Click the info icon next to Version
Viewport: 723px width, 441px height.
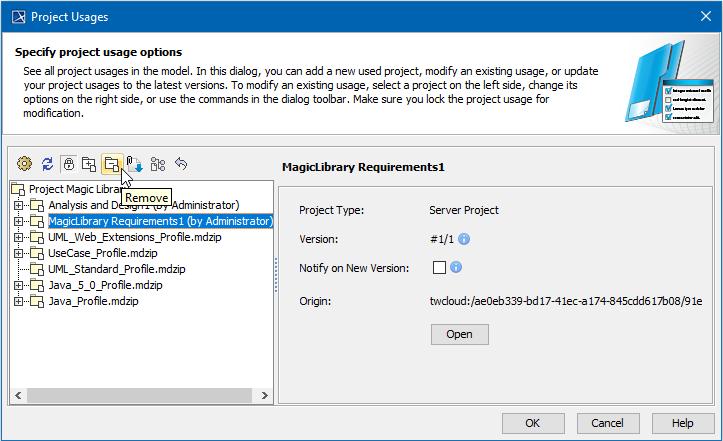464,239
